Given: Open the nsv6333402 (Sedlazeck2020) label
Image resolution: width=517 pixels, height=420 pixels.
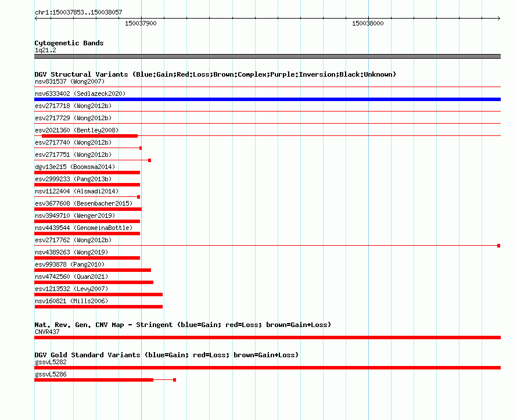Looking at the screenshot, I should (x=80, y=94).
